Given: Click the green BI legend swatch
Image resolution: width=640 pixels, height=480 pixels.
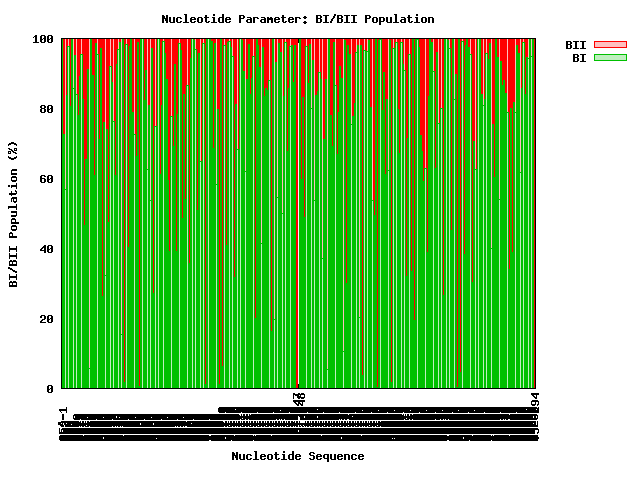Looking at the screenshot, I should click(x=610, y=58).
